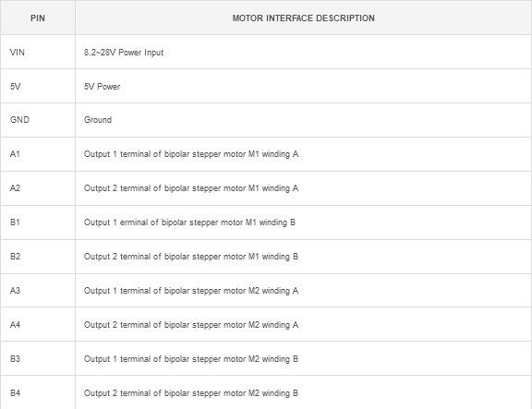Viewport: 532px width, 409px height.
Task: Click B3 description for M2 winding B
Action: pyautogui.click(x=191, y=359)
